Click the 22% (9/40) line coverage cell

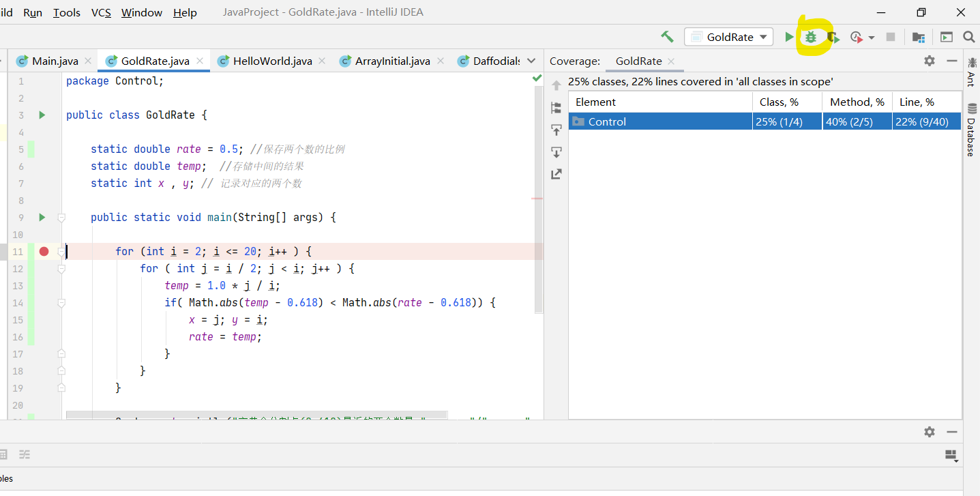pos(926,121)
